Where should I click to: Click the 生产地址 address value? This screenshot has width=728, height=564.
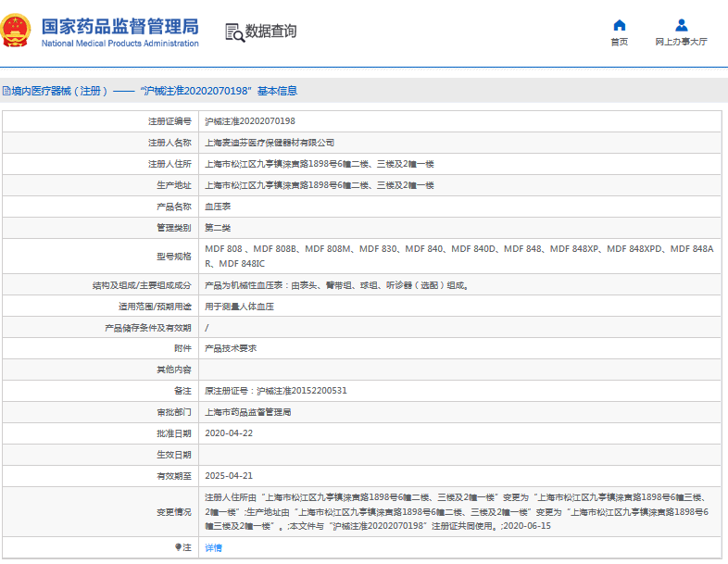tap(320, 185)
